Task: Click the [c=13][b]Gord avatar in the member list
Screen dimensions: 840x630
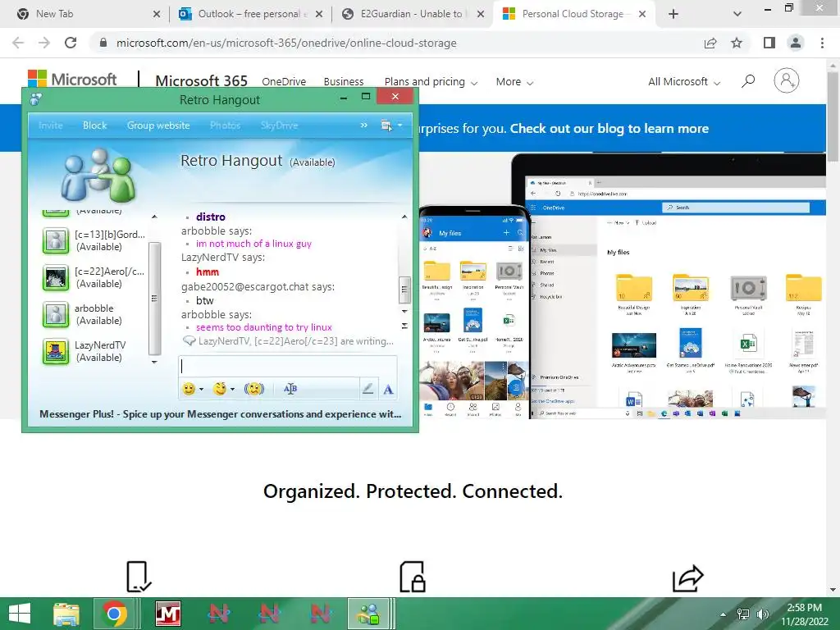Action: [56, 240]
